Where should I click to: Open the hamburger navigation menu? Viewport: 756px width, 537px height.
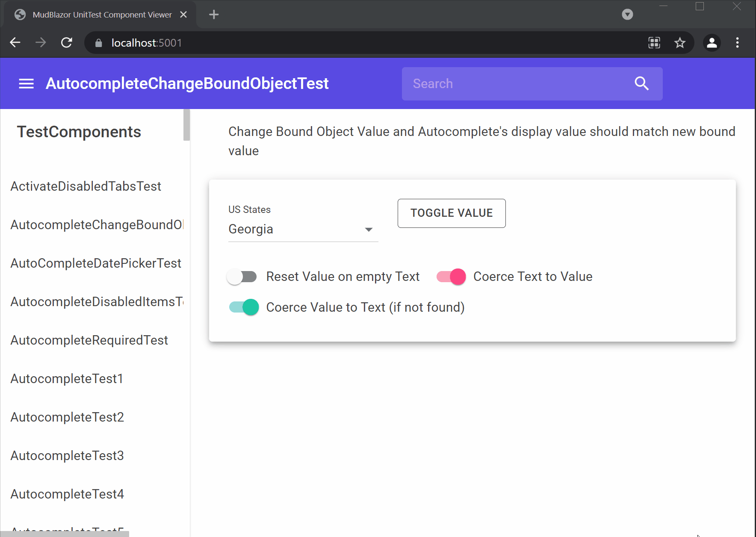click(x=26, y=84)
